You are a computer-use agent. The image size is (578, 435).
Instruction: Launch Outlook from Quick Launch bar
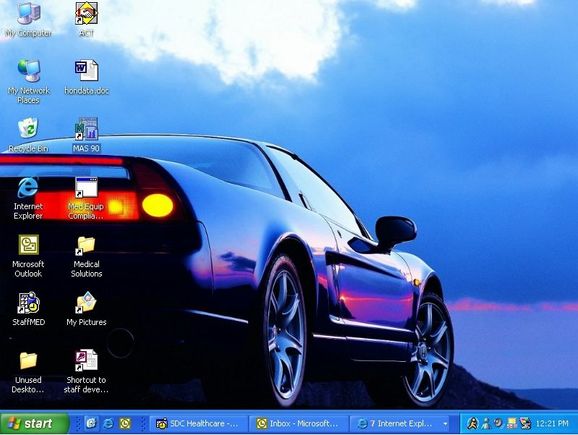click(x=125, y=424)
